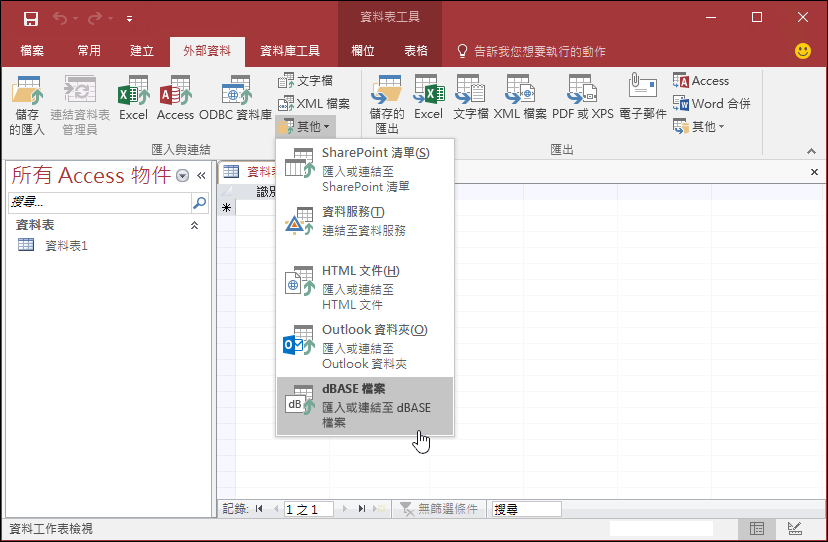Export to PDF 或 XPS
The height and width of the screenshot is (542, 828).
[x=582, y=98]
